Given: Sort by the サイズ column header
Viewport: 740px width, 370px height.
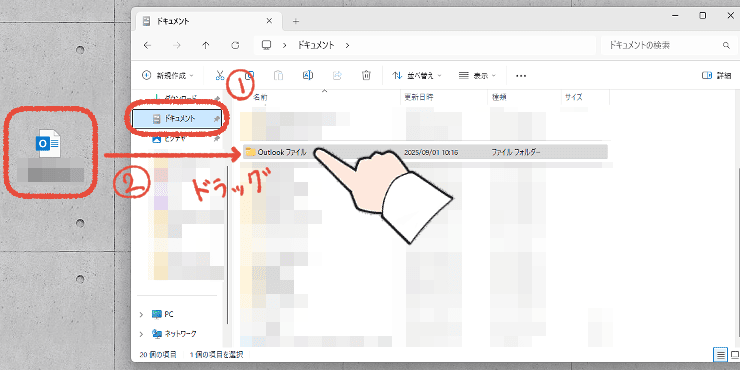Looking at the screenshot, I should point(574,97).
